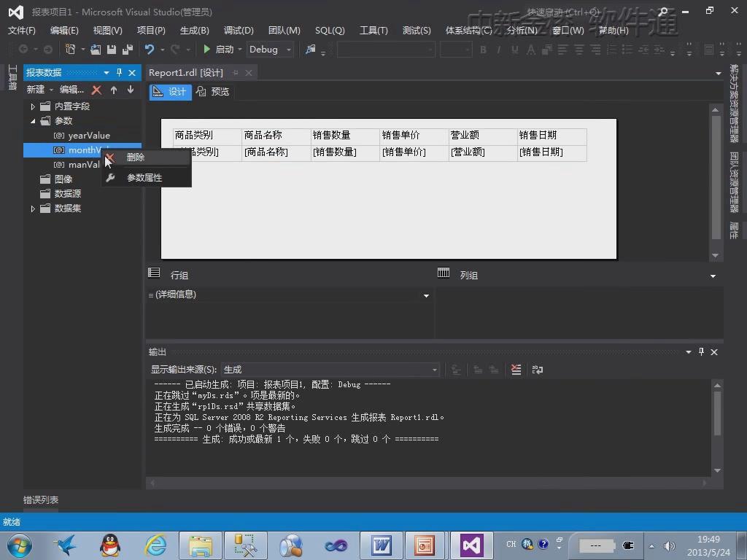Click the Row Groups icon
747x560 pixels.
[x=154, y=273]
